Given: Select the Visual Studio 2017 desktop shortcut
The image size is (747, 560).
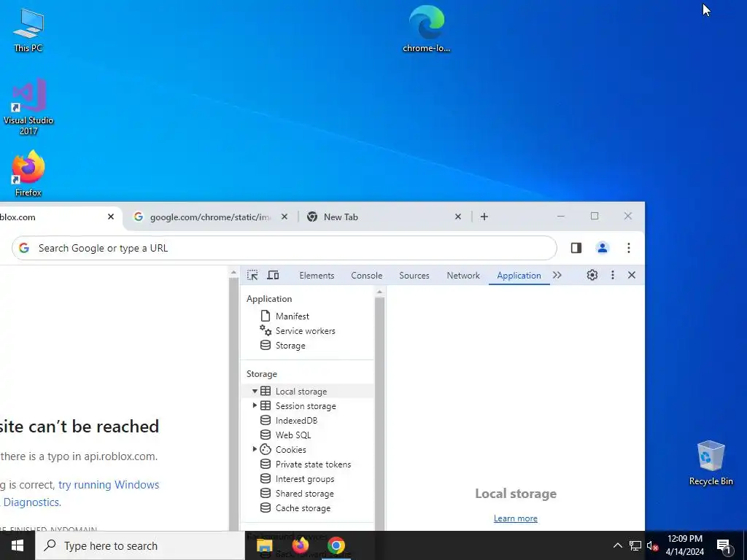Looking at the screenshot, I should coord(28,106).
